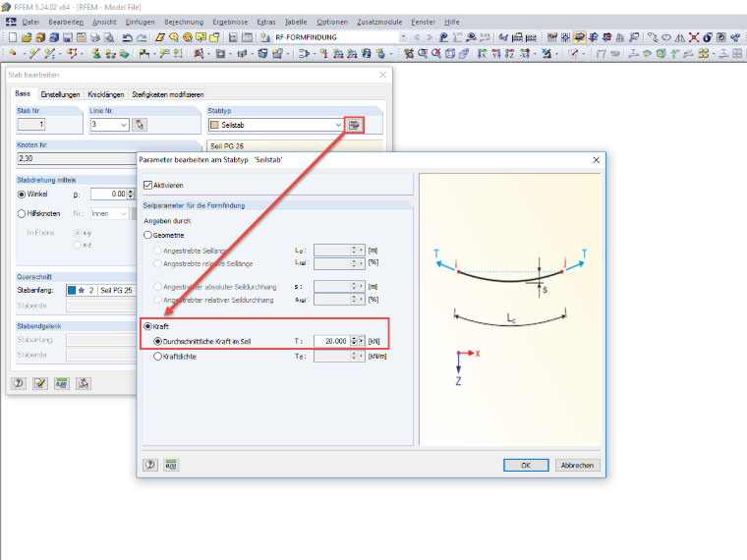Create a new model file icon
747x560 pixels.
point(13,37)
